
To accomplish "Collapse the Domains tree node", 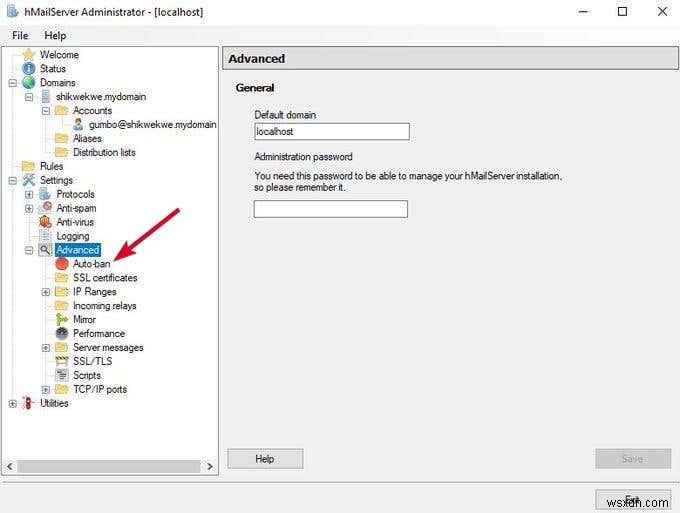I will click(13, 83).
